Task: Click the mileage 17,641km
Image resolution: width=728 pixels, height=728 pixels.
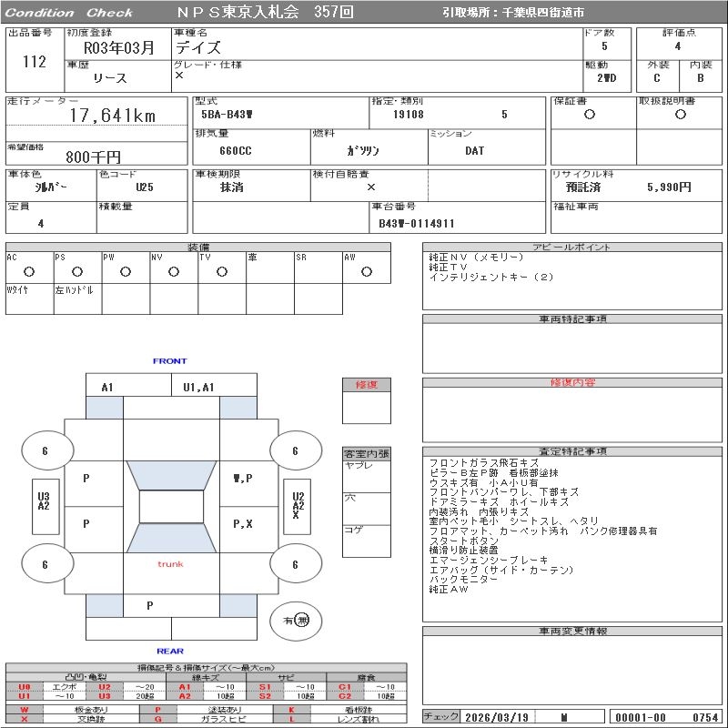Action: point(113,116)
